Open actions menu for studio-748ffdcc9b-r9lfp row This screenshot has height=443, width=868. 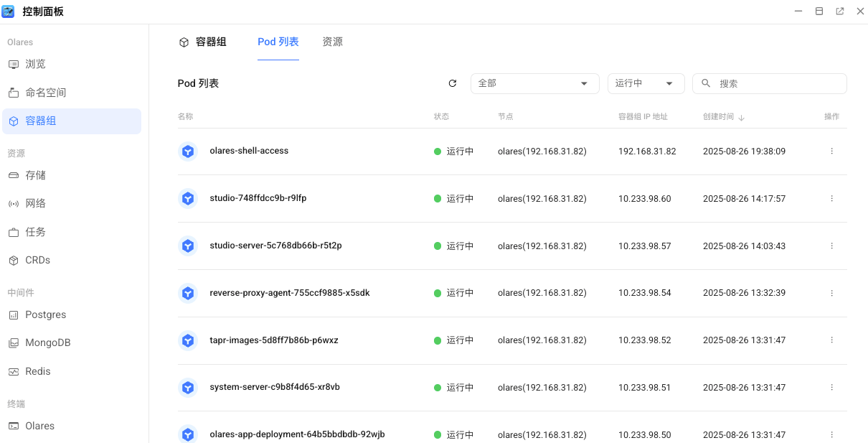[x=831, y=199]
